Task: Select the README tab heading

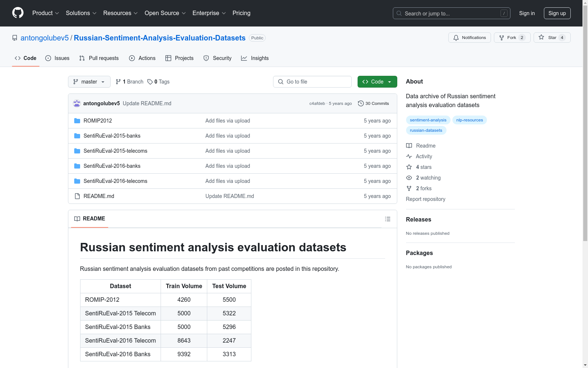Action: [90, 219]
